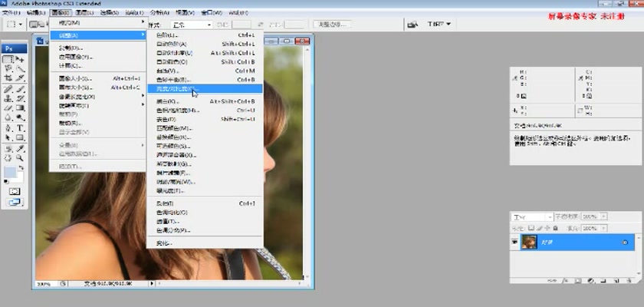Select the Move tool
The width and height of the screenshot is (644, 307).
pos(20,59)
